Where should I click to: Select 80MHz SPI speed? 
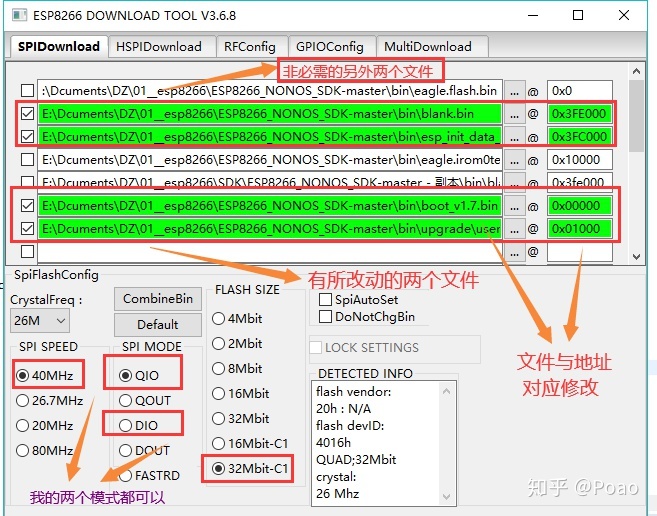[x=44, y=451]
